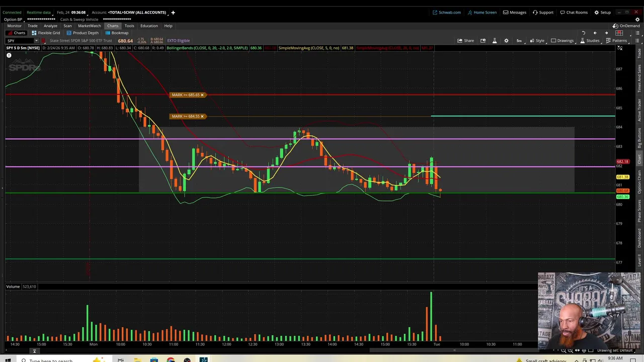
Task: Click the info icon at chart top-left
Action: tap(9, 55)
